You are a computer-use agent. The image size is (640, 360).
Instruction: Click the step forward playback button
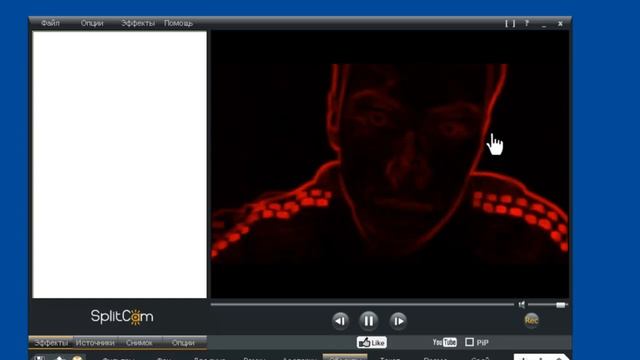[x=398, y=321]
